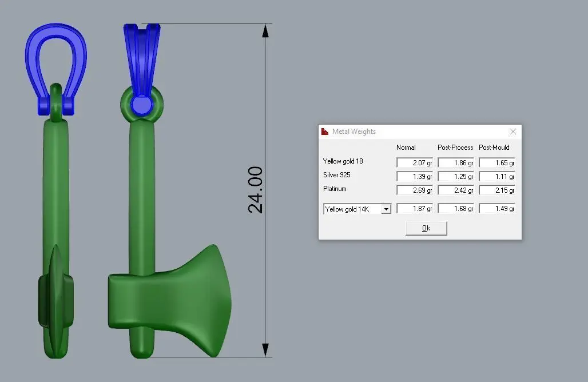Click the Ok button in Metal Weights

tap(426, 228)
